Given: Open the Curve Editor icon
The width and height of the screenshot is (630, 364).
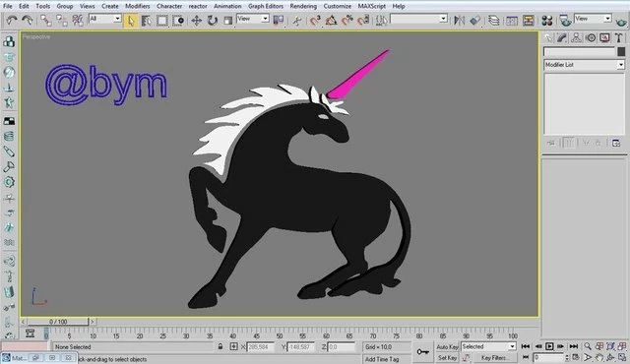Looking at the screenshot, I should click(512, 20).
